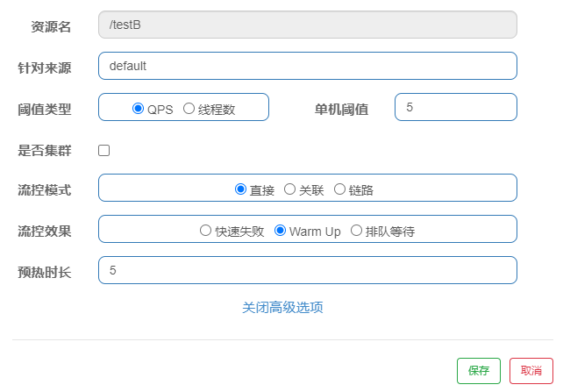The image size is (563, 392).
Task: Select 快速失败 flow control effect
Action: pos(205,231)
